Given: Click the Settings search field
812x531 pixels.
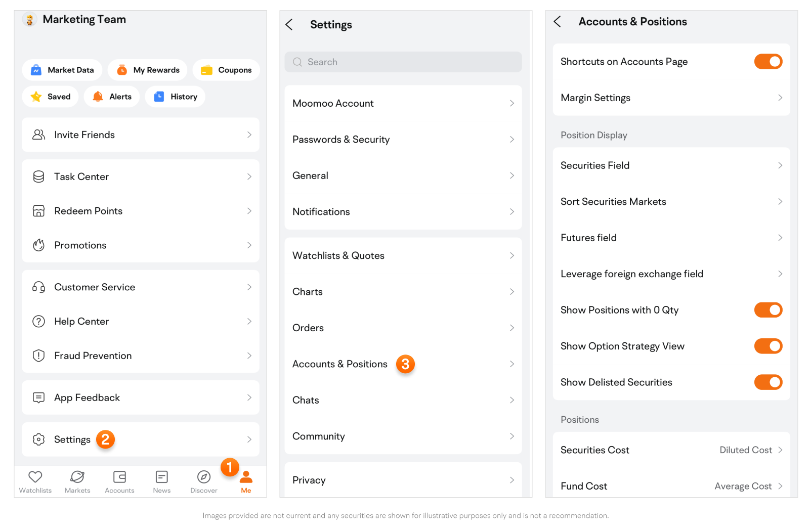Looking at the screenshot, I should [x=403, y=62].
